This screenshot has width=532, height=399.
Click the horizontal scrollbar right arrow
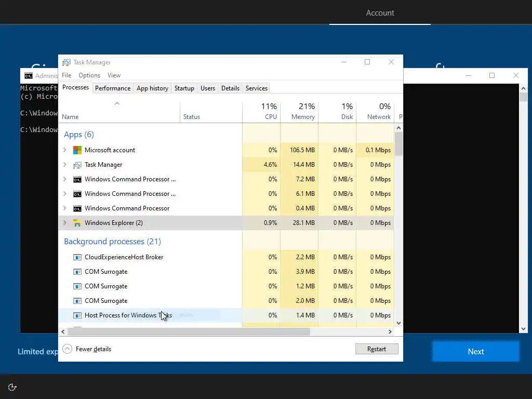tap(390, 331)
